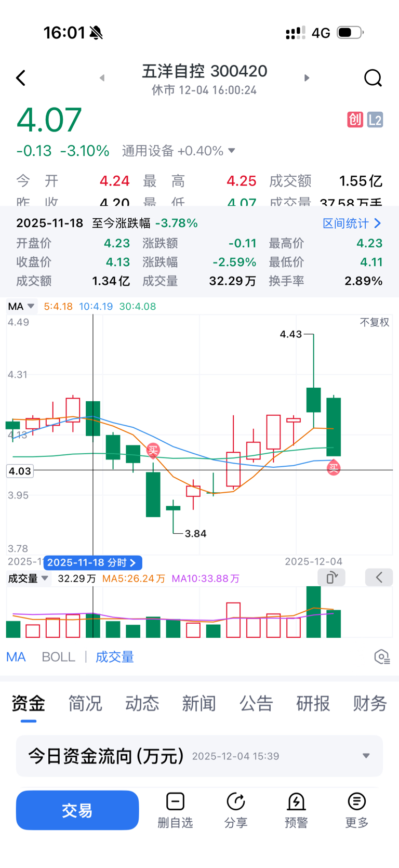
Task: Tap the rotate landscape chart icon
Action: coord(331,577)
